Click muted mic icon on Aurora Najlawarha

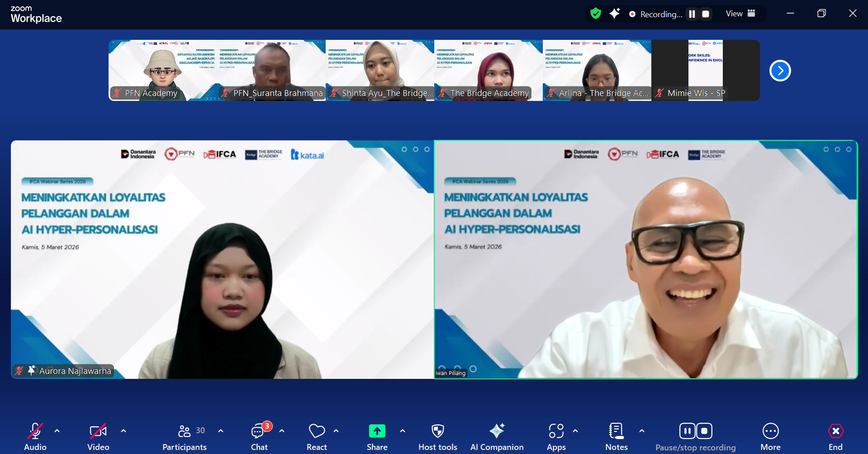point(19,371)
